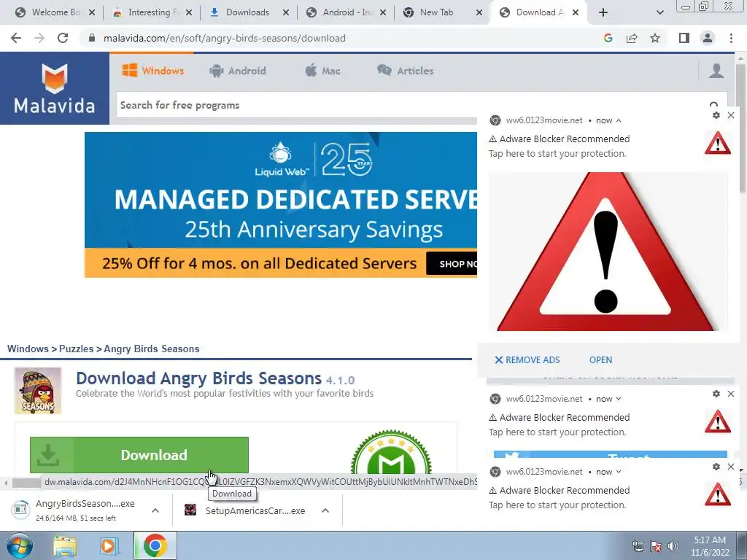
Task: Click the green Download button
Action: pos(139,455)
